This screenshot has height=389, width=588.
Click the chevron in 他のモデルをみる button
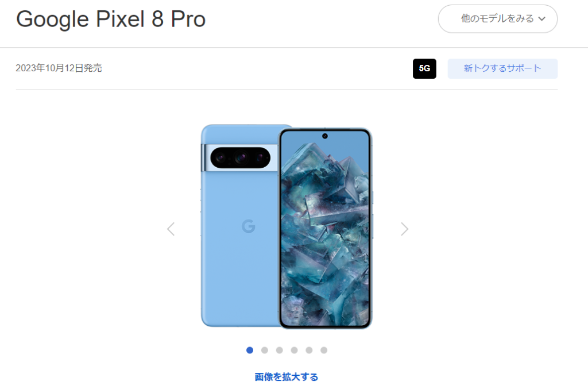point(542,19)
